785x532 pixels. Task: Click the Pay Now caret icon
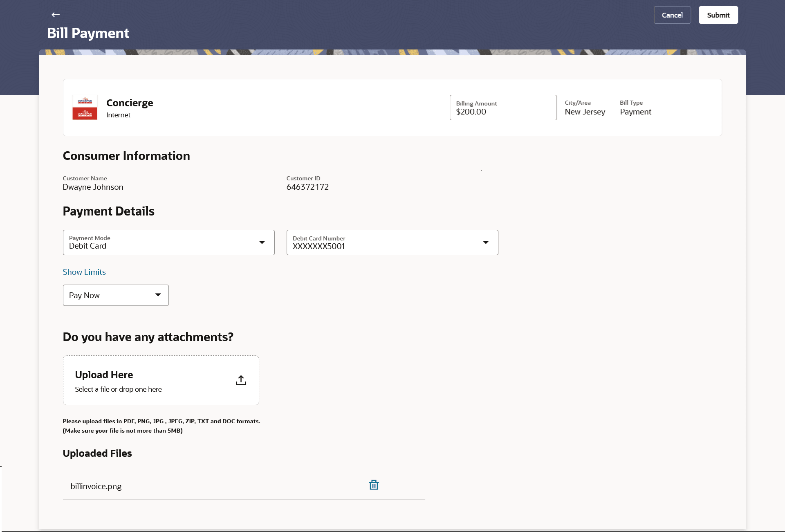click(x=158, y=295)
